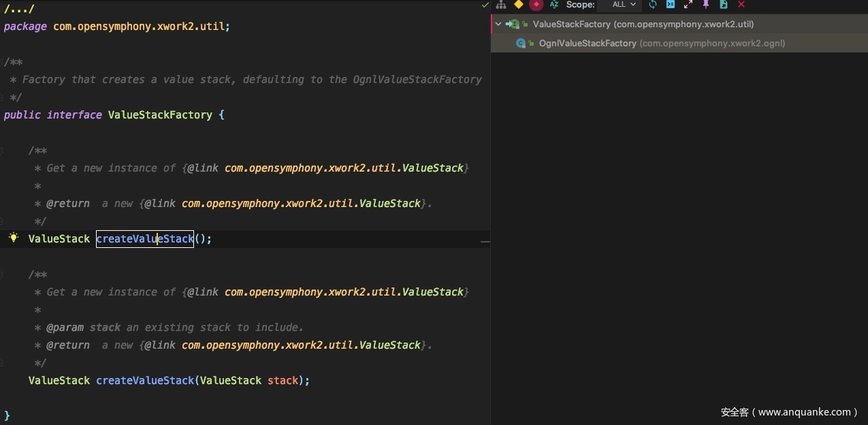Viewport: 868px width, 425px height.
Task: Click the highlighted createValueStack method name
Action: click(145, 239)
